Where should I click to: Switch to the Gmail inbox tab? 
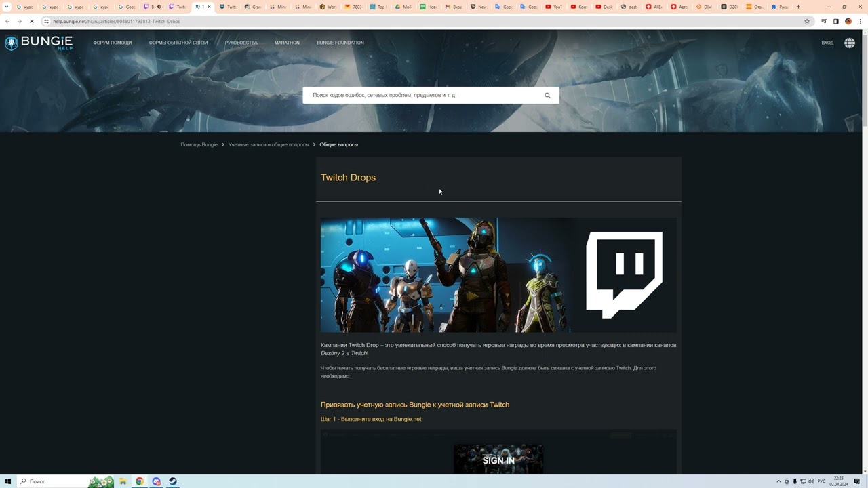[454, 7]
